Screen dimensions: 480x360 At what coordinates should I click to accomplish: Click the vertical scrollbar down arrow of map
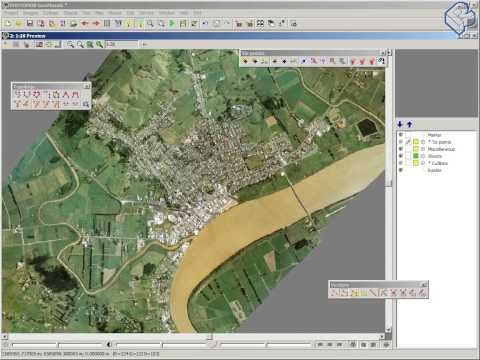389,329
